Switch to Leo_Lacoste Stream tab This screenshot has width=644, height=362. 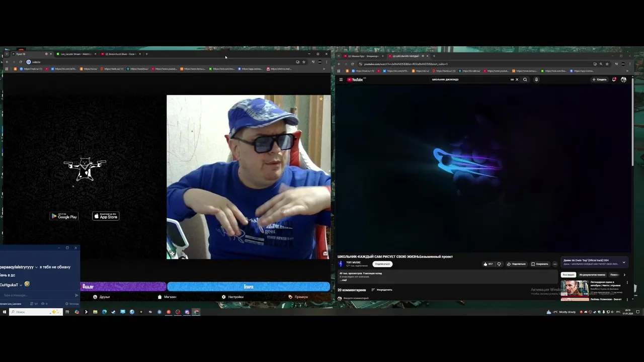coord(76,54)
